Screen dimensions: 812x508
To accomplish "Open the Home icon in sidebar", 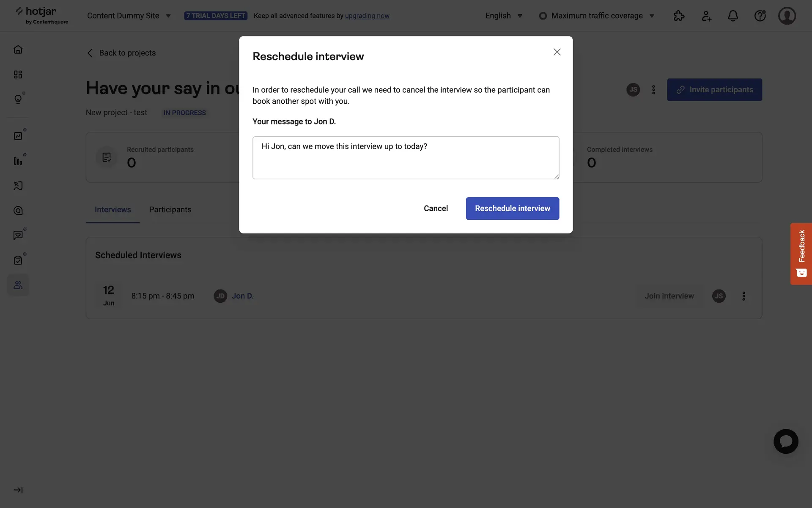I will click(18, 50).
